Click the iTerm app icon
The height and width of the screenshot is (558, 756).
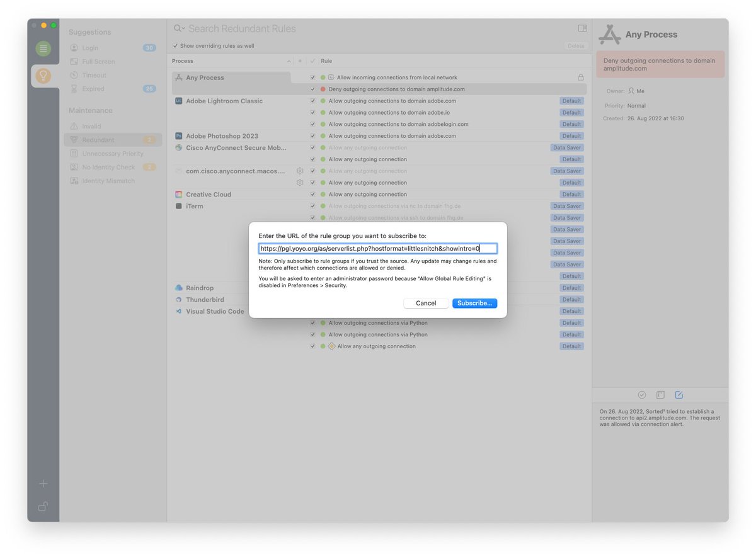point(179,206)
